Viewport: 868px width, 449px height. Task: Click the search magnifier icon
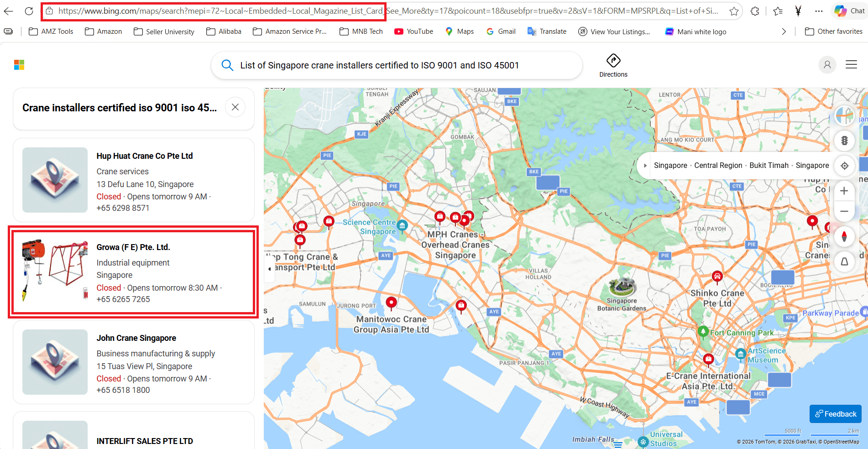[227, 65]
